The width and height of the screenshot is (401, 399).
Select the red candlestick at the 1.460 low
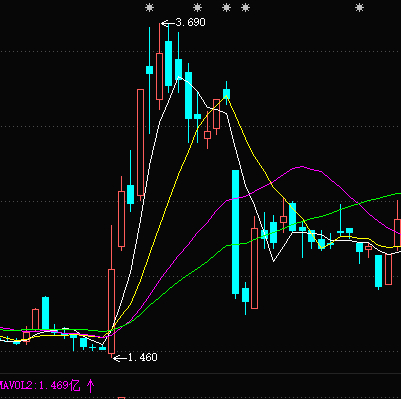[x=111, y=311]
